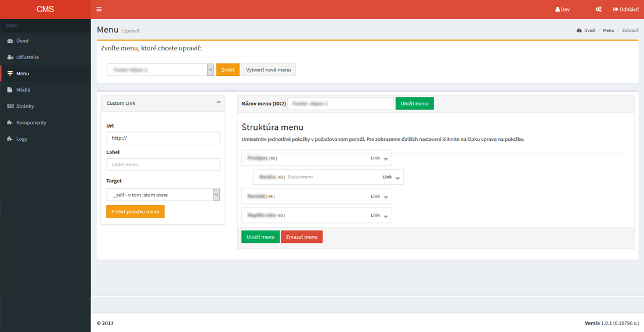The width and height of the screenshot is (644, 332).
Task: Click the red Zmazať menu button
Action: tap(302, 237)
